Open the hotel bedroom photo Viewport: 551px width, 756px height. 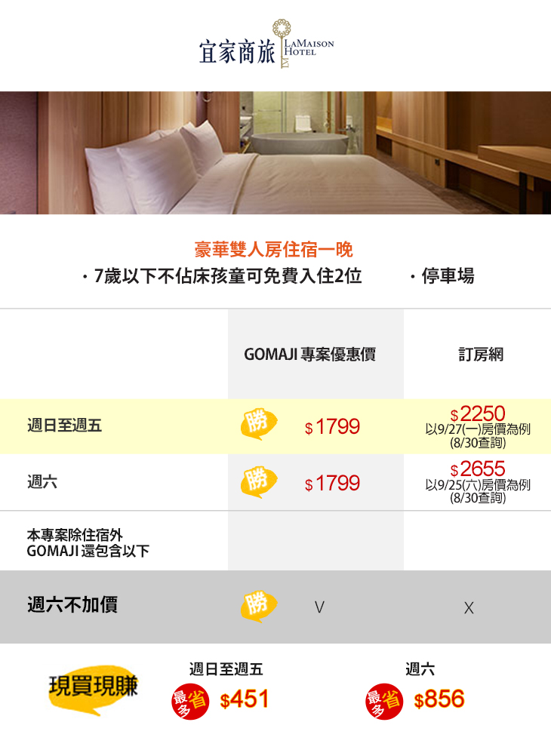[x=275, y=152]
